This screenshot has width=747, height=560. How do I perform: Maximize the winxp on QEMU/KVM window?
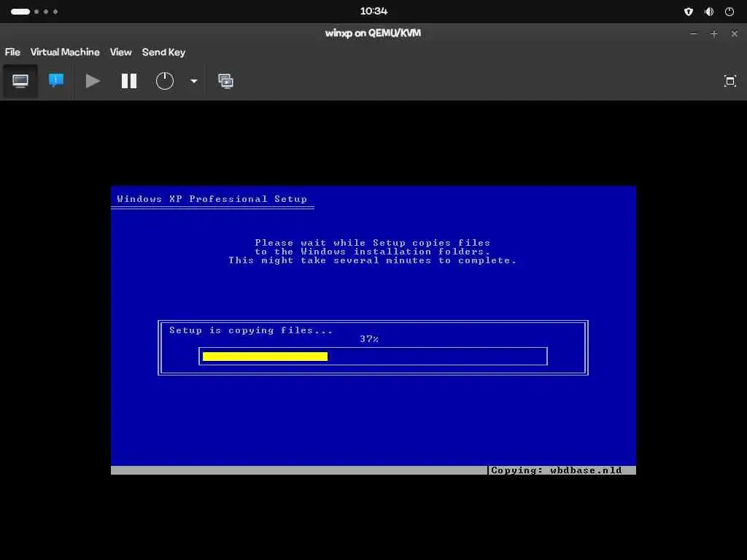point(713,34)
